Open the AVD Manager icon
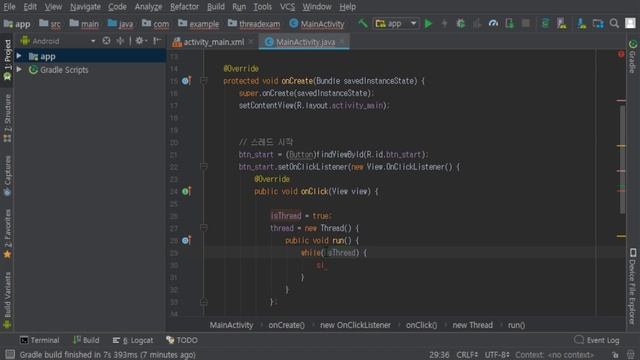The height and width of the screenshot is (360, 640). tap(562, 24)
